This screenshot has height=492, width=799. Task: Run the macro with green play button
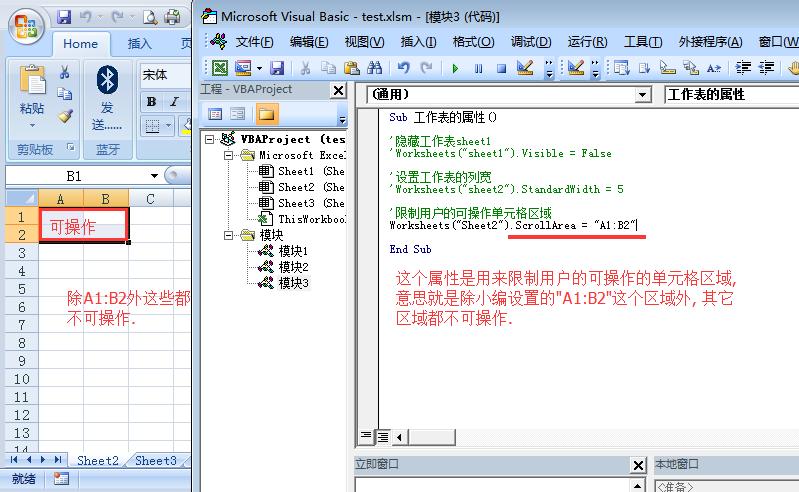click(455, 68)
